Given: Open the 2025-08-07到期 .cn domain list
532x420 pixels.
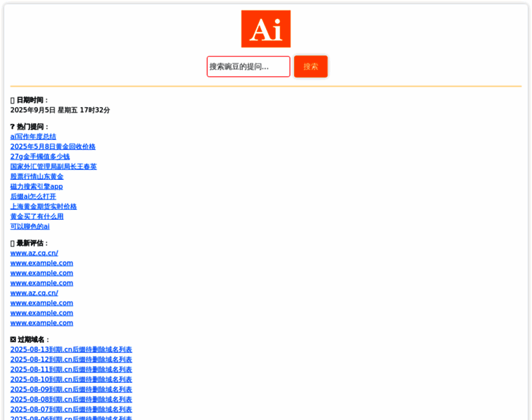Looking at the screenshot, I should click(x=71, y=409).
